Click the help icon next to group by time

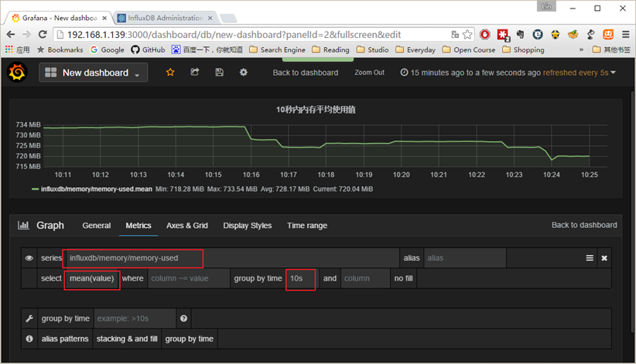183,318
